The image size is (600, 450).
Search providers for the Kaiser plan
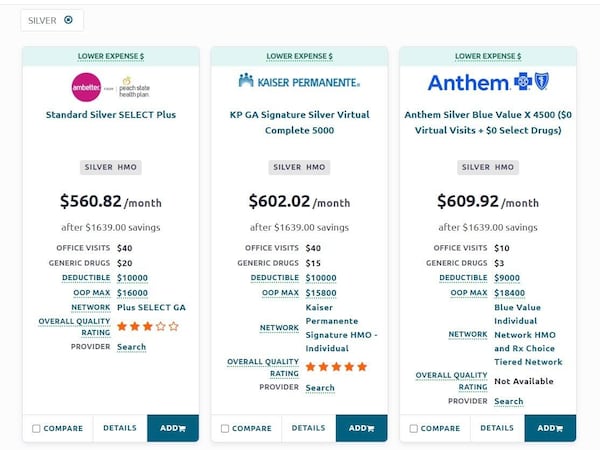coord(320,388)
